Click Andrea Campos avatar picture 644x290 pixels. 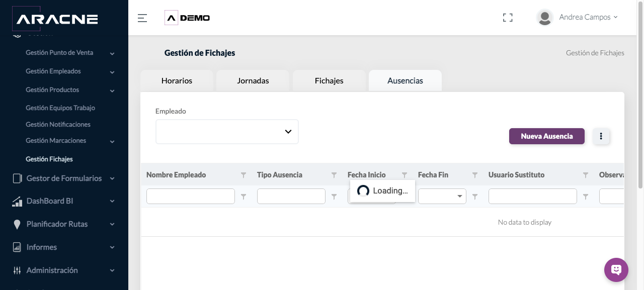coord(544,18)
